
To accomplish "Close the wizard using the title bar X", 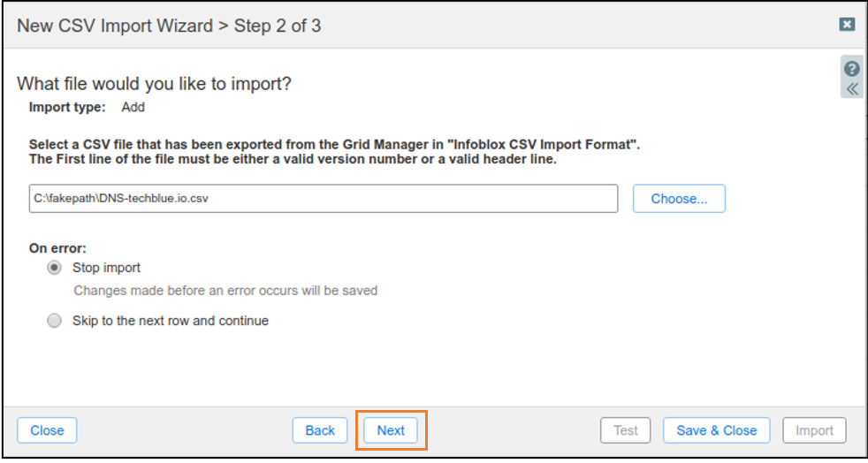I will [x=847, y=25].
